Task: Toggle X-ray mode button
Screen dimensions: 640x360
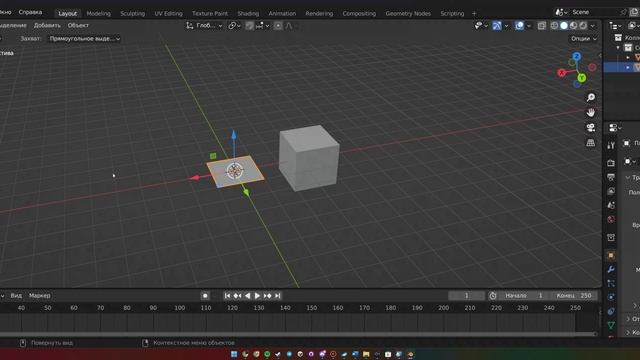Action: 542,26
